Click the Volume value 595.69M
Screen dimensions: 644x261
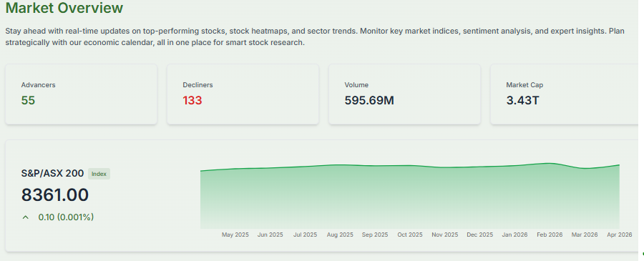tap(369, 101)
